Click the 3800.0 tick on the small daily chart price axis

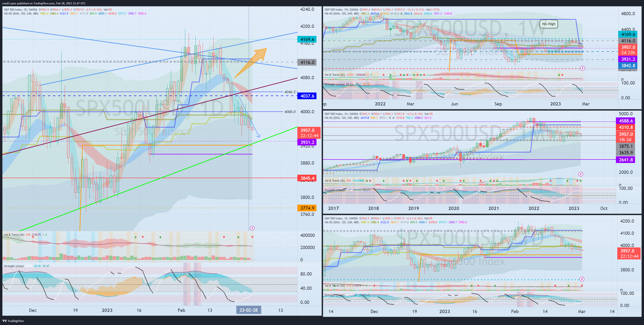pyautogui.click(x=627, y=270)
